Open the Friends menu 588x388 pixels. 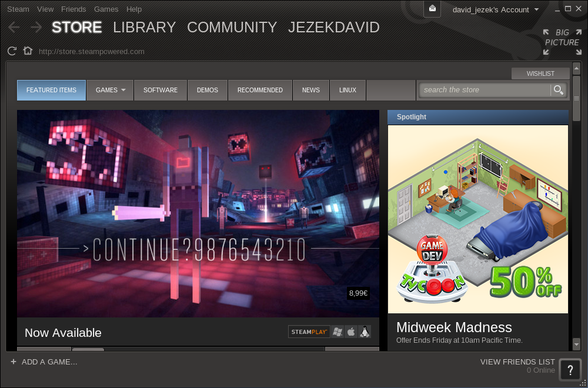coord(73,9)
